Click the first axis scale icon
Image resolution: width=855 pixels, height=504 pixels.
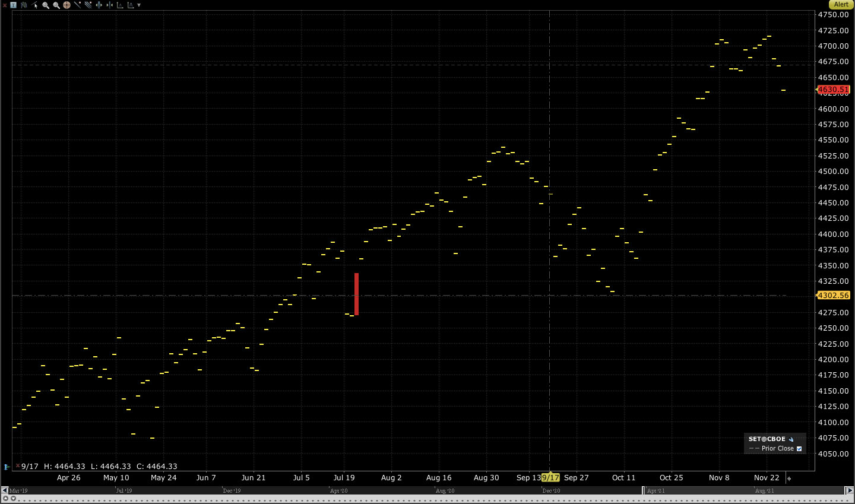pos(120,5)
